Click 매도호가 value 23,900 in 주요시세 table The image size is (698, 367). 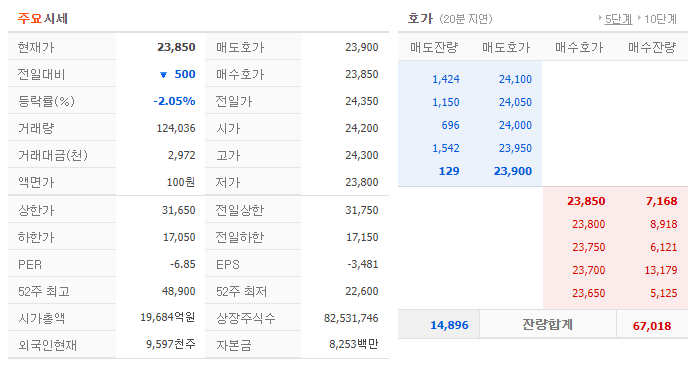(x=361, y=47)
